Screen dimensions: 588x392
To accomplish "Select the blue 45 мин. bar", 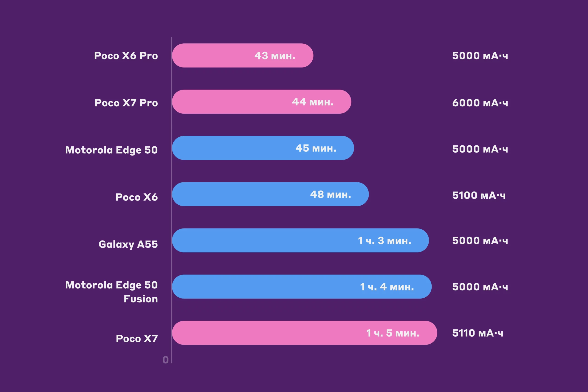I will coord(263,148).
